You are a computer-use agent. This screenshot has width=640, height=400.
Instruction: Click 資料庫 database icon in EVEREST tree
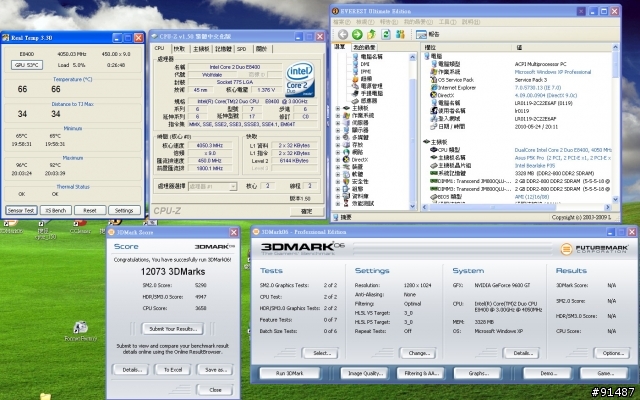point(347,196)
